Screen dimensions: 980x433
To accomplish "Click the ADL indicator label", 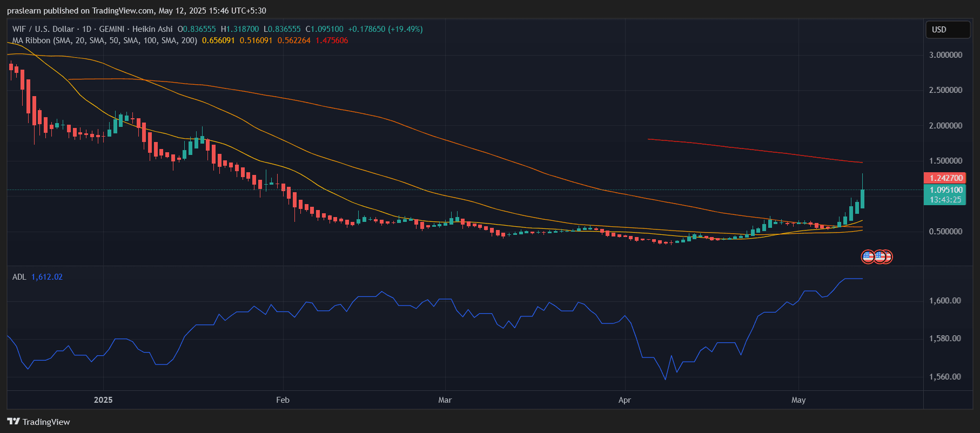I will (x=19, y=277).
